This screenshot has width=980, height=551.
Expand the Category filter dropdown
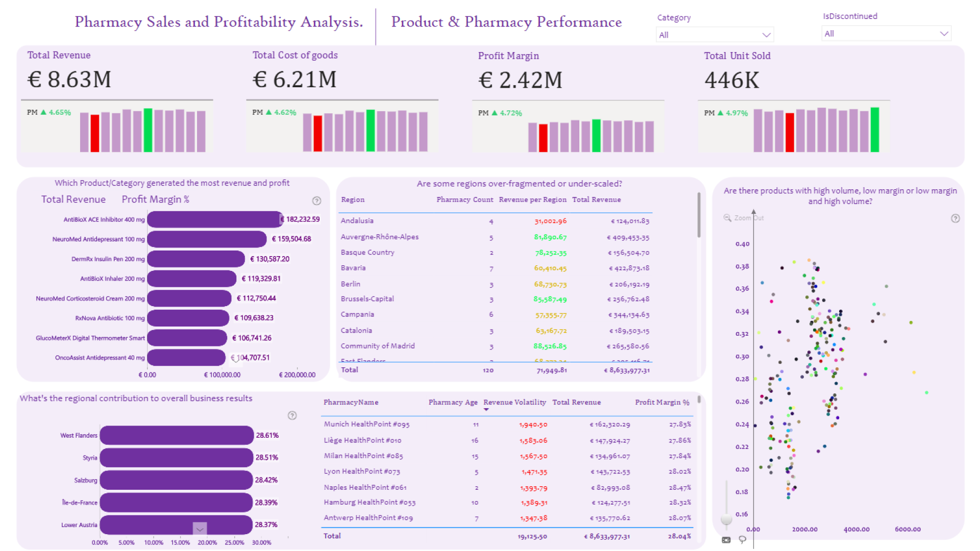click(715, 35)
